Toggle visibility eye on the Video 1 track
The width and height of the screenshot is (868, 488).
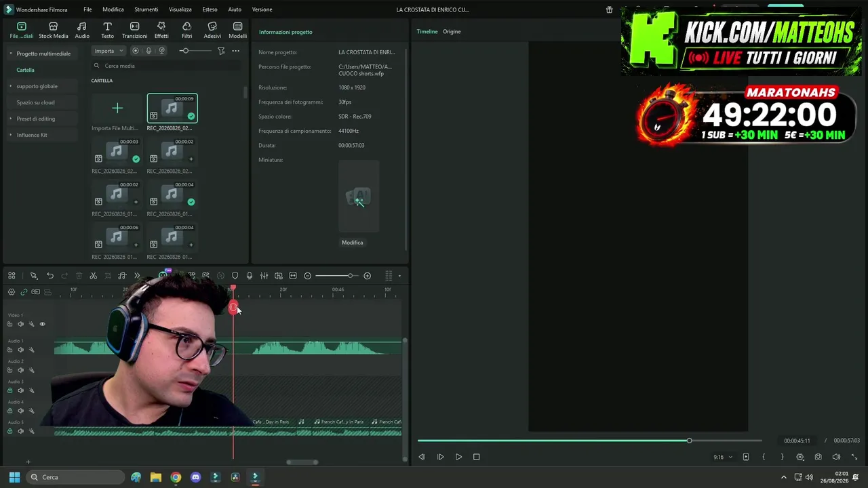tap(42, 324)
